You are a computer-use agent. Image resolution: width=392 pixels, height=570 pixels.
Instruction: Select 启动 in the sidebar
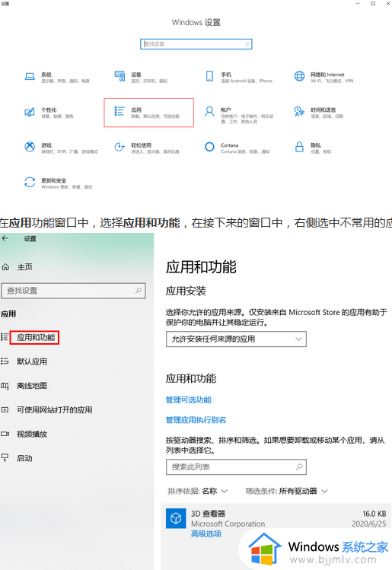point(24,458)
